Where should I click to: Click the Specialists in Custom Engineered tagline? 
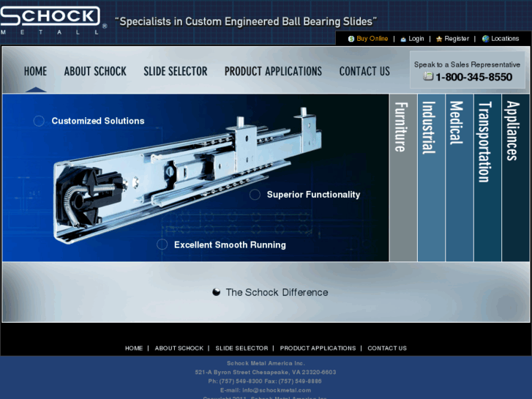[x=246, y=21]
